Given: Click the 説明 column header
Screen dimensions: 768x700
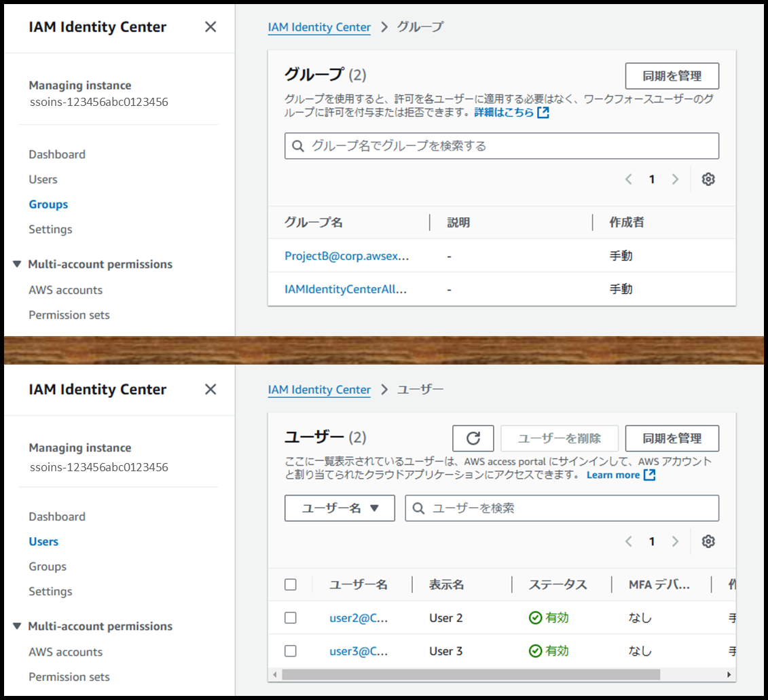Looking at the screenshot, I should click(458, 223).
